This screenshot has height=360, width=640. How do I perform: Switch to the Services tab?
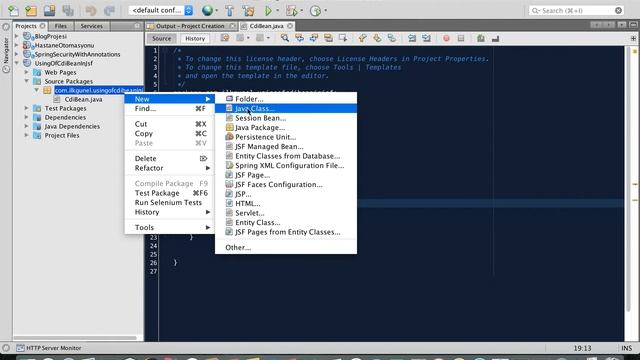click(x=91, y=26)
